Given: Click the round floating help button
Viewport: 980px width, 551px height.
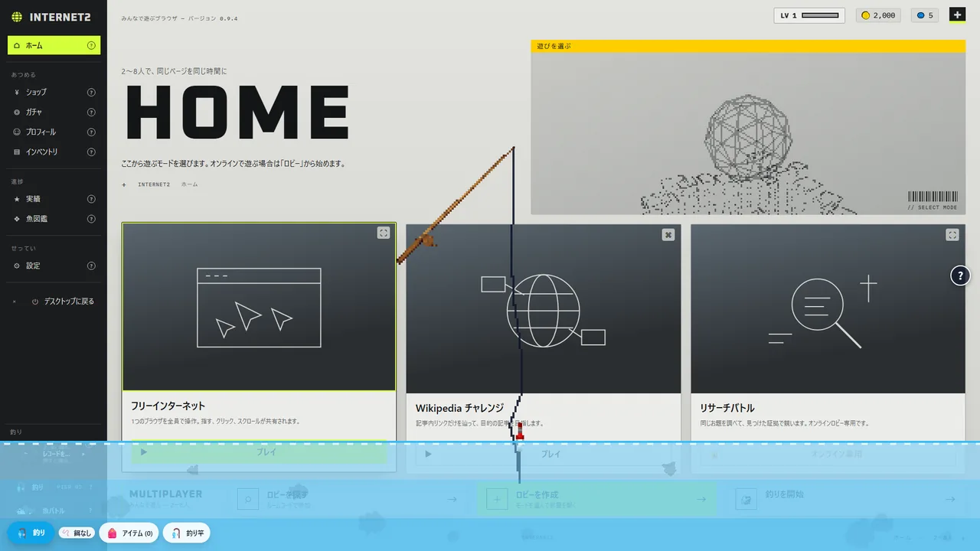Looking at the screenshot, I should (961, 275).
